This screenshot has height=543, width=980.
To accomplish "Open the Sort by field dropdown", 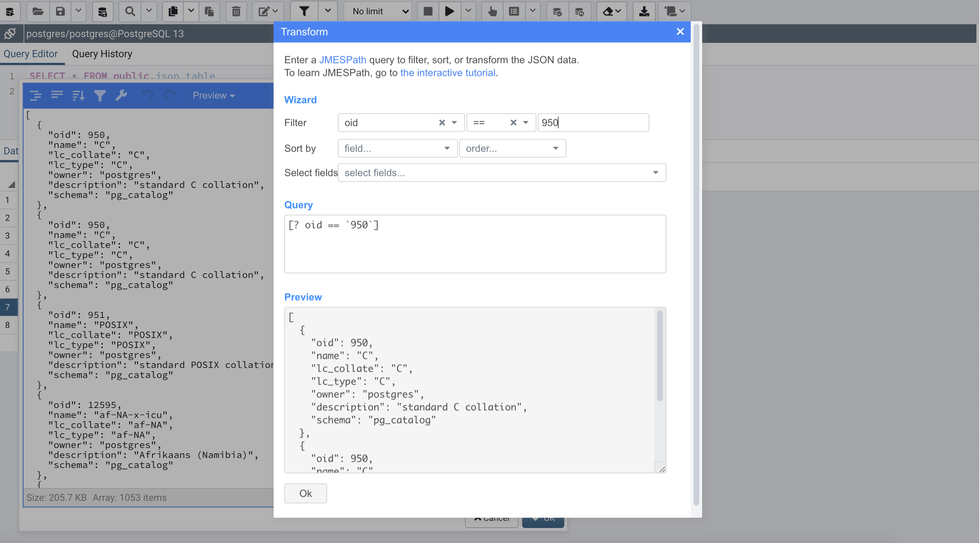I will (x=397, y=148).
